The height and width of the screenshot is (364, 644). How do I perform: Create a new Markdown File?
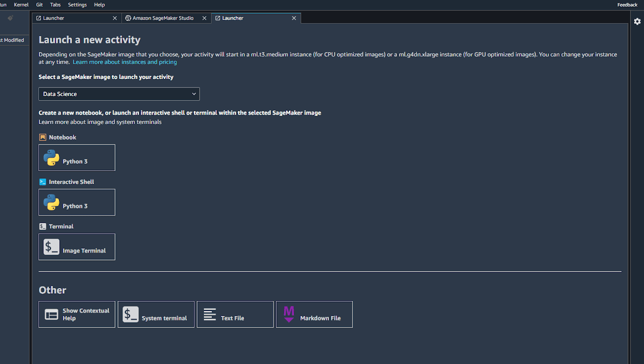(x=314, y=314)
